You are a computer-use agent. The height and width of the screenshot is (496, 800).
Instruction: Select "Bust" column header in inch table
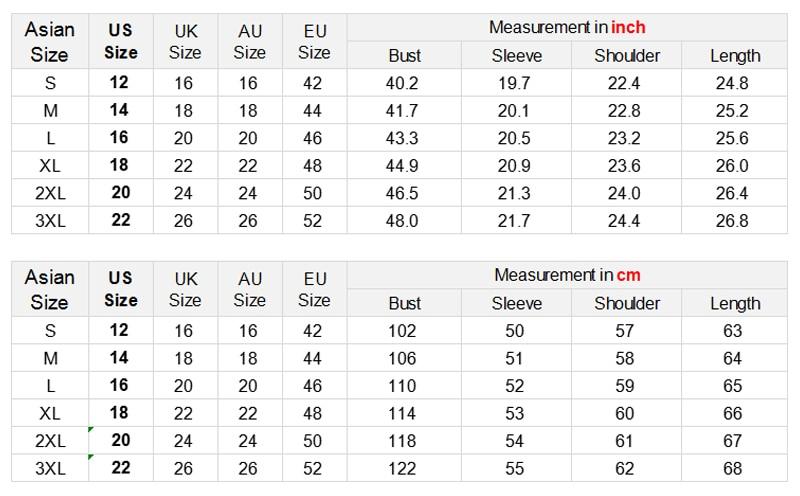point(405,56)
